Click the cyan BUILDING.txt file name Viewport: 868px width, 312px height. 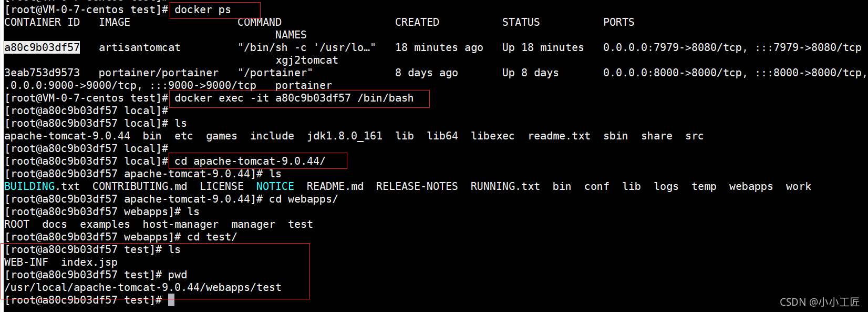[42, 186]
